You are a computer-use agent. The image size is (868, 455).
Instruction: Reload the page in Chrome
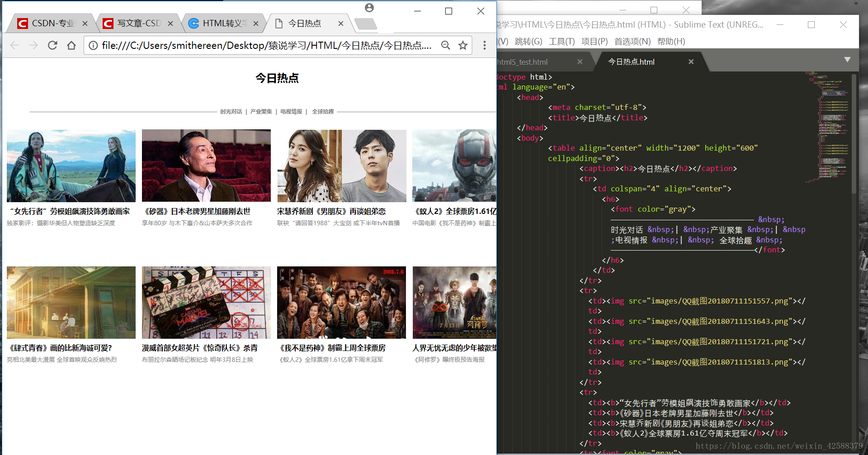[52, 45]
